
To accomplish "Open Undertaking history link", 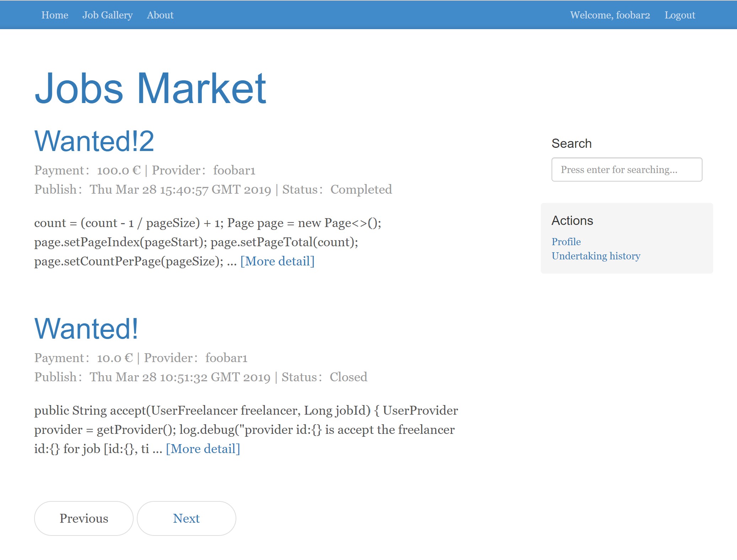I will [596, 256].
